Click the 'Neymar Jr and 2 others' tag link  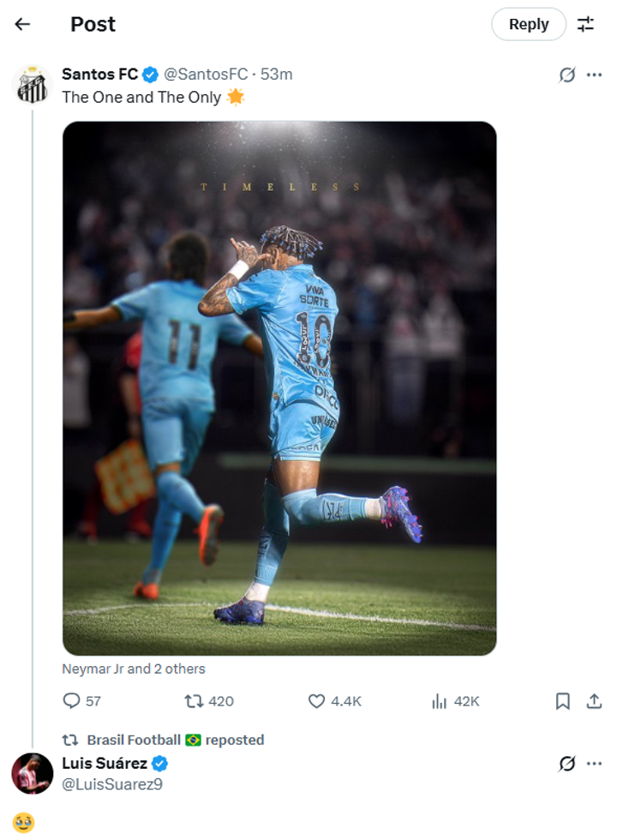click(x=134, y=669)
